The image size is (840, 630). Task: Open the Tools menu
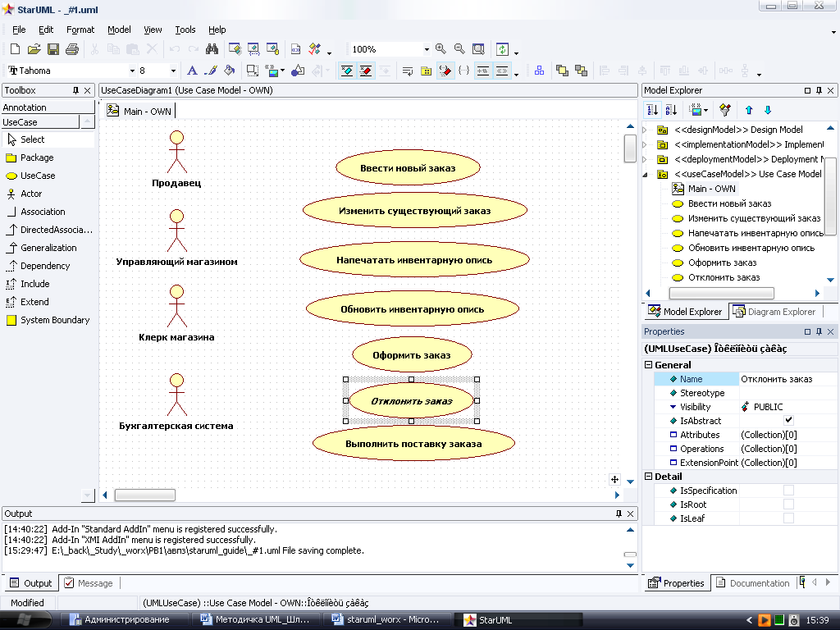[x=185, y=30]
